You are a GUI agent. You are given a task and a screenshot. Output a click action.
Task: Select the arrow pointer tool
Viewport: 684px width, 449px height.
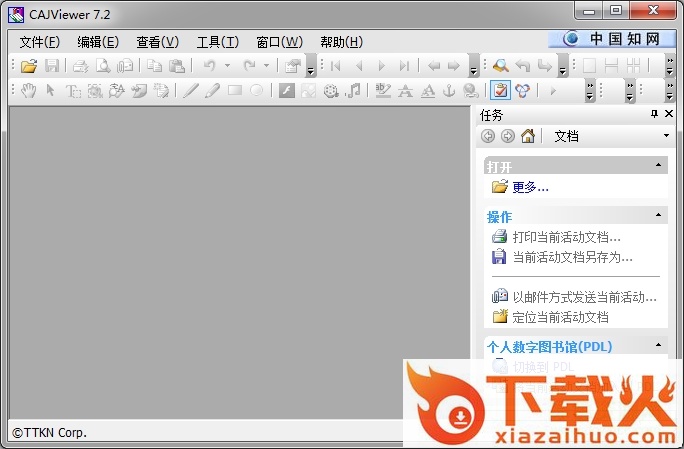coord(51,91)
